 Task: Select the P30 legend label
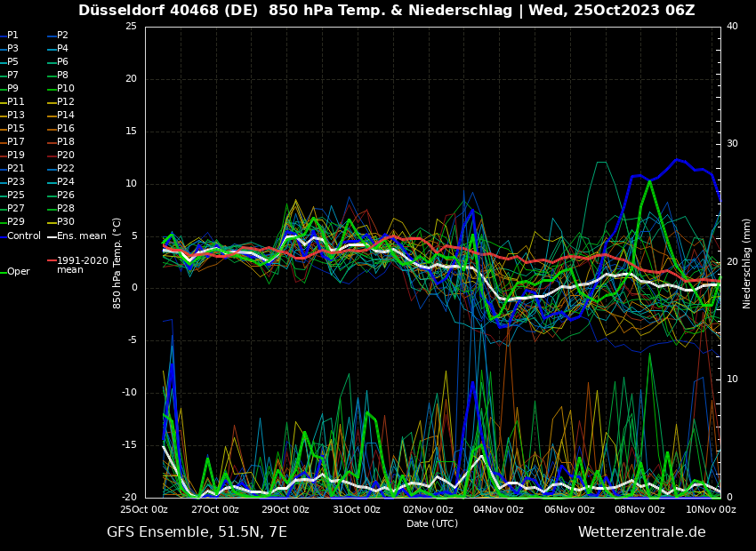pyautogui.click(x=66, y=222)
